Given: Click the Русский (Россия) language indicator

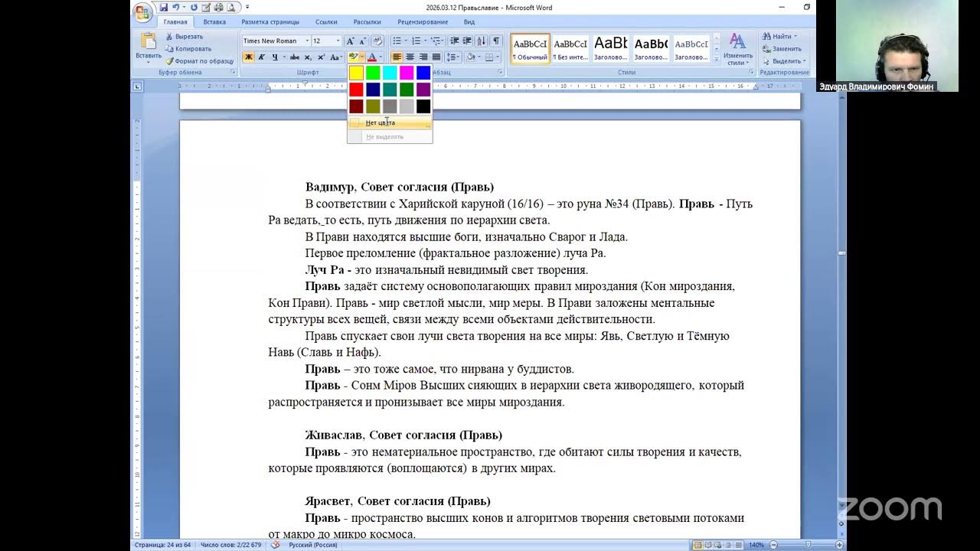Looking at the screenshot, I should 313,545.
